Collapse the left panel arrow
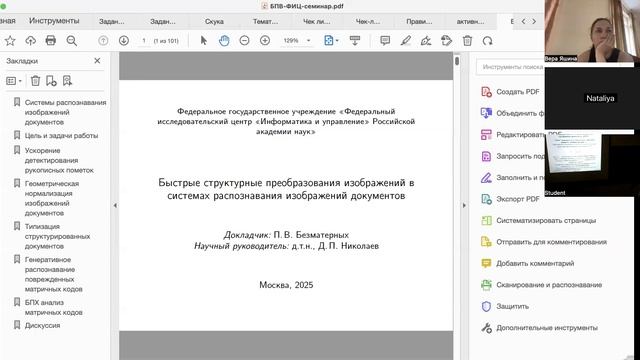The image size is (640, 360). 115,205
